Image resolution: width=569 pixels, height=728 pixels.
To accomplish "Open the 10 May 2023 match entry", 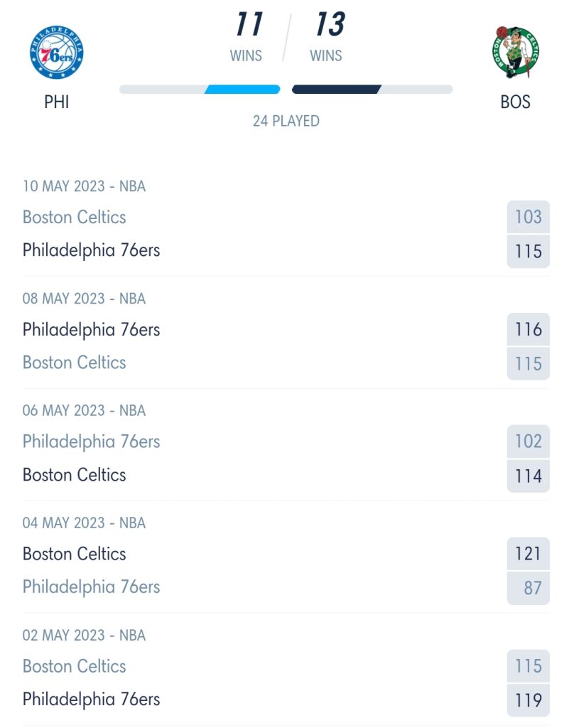I will click(286, 225).
